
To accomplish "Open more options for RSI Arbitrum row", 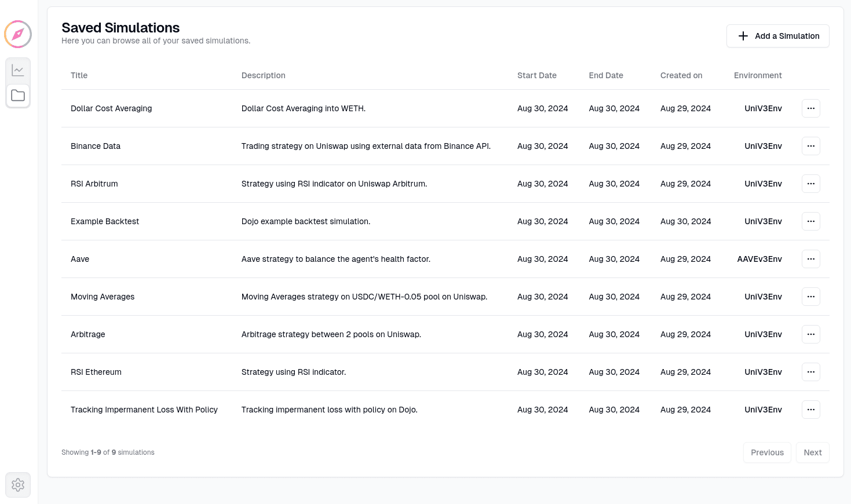I will click(x=811, y=184).
